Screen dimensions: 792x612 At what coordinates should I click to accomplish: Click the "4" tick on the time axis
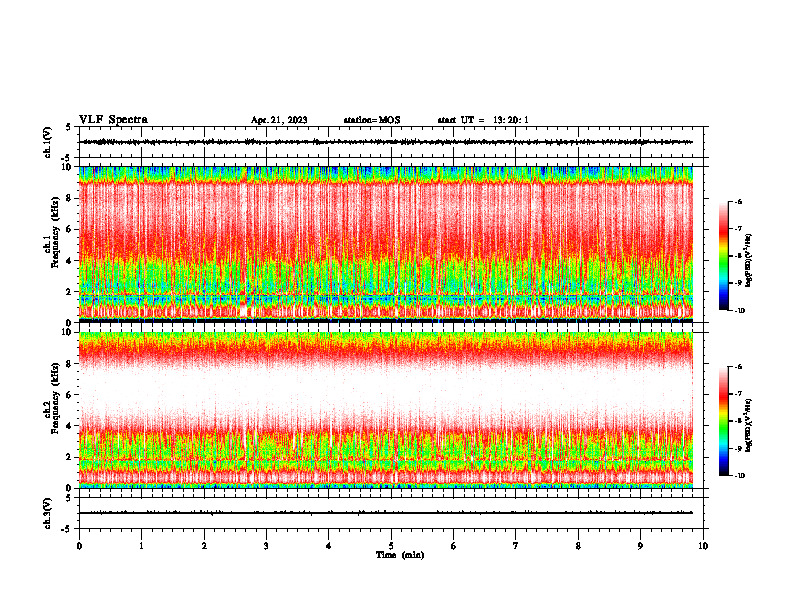[x=329, y=546]
